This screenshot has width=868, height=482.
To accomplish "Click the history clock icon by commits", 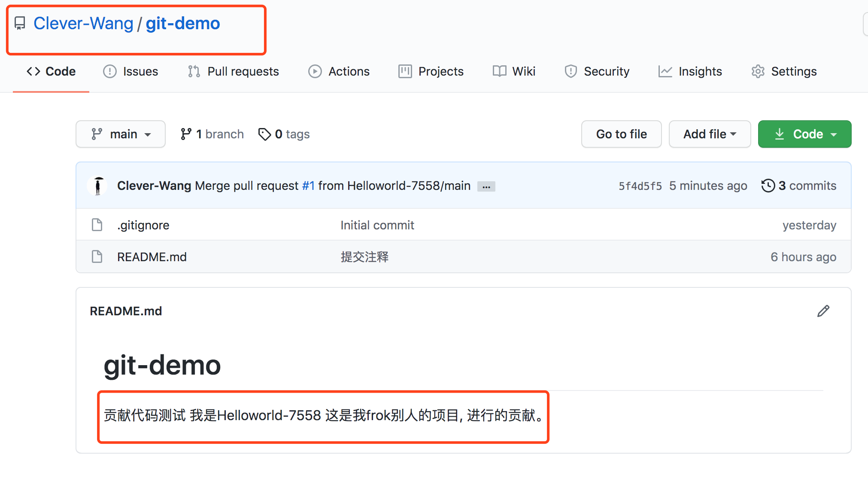I will [768, 186].
